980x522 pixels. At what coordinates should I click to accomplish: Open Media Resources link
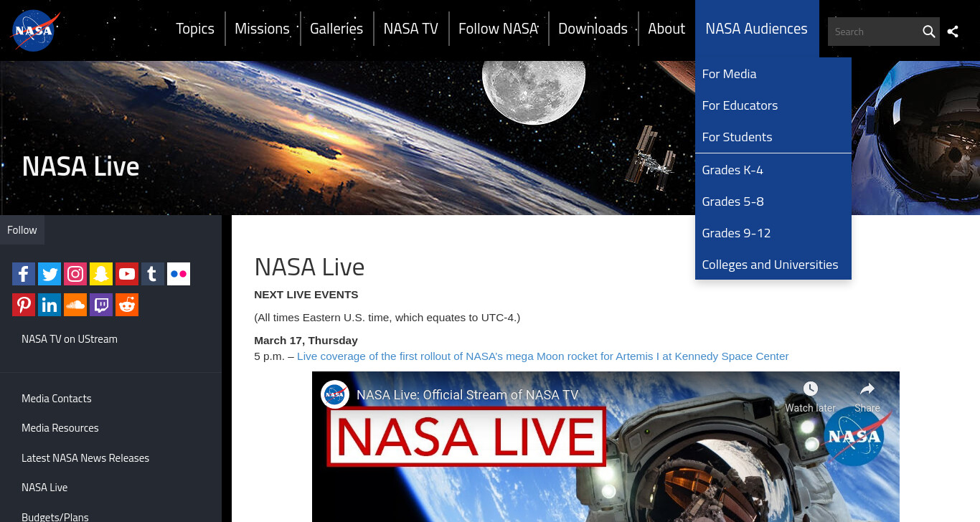coord(60,428)
